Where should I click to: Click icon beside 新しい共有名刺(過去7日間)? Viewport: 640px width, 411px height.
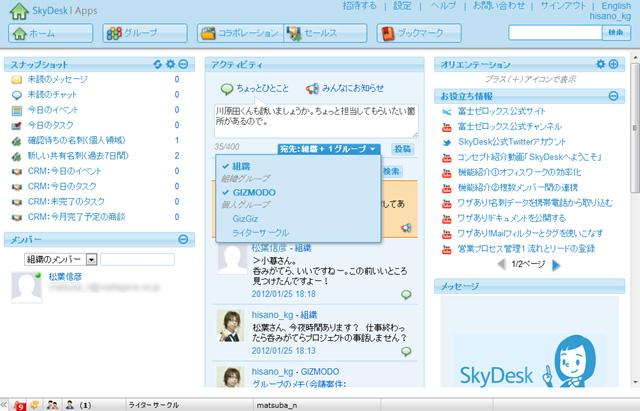(x=17, y=156)
